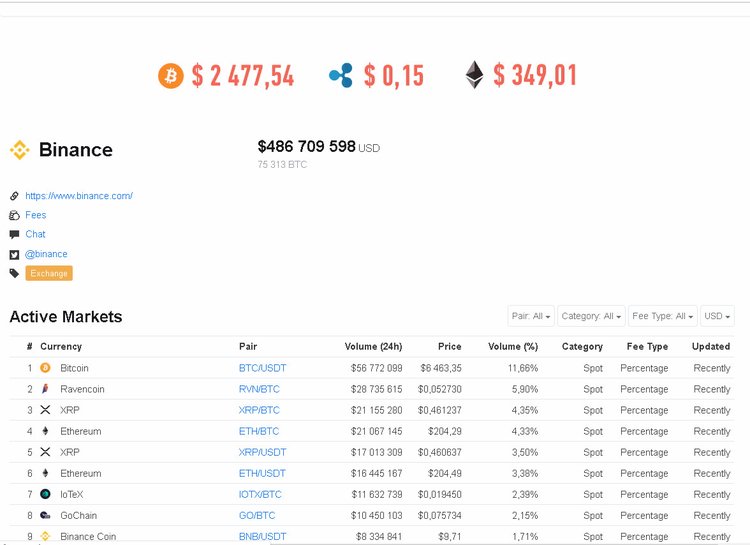
Task: Open the BNB/USDT pair link
Action: point(263,536)
